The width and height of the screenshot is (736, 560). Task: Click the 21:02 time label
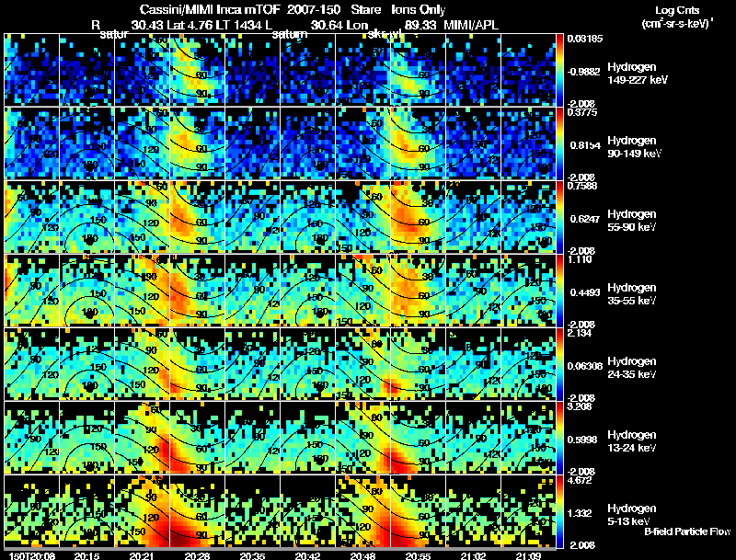pos(474,555)
